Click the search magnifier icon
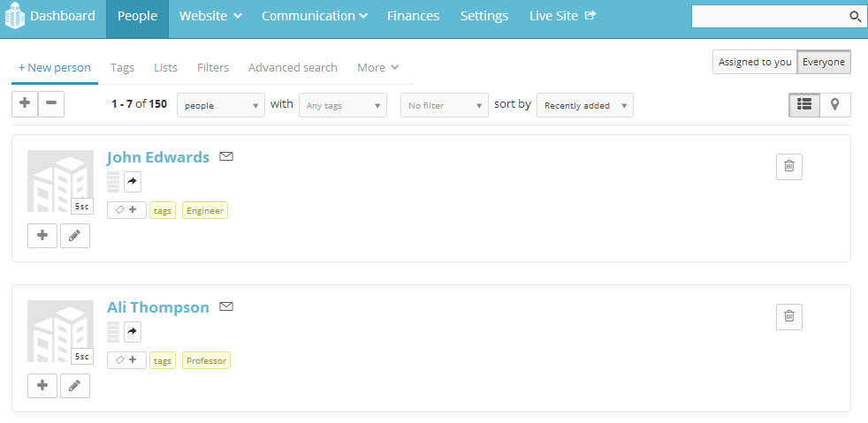This screenshot has height=423, width=868. (855, 16)
